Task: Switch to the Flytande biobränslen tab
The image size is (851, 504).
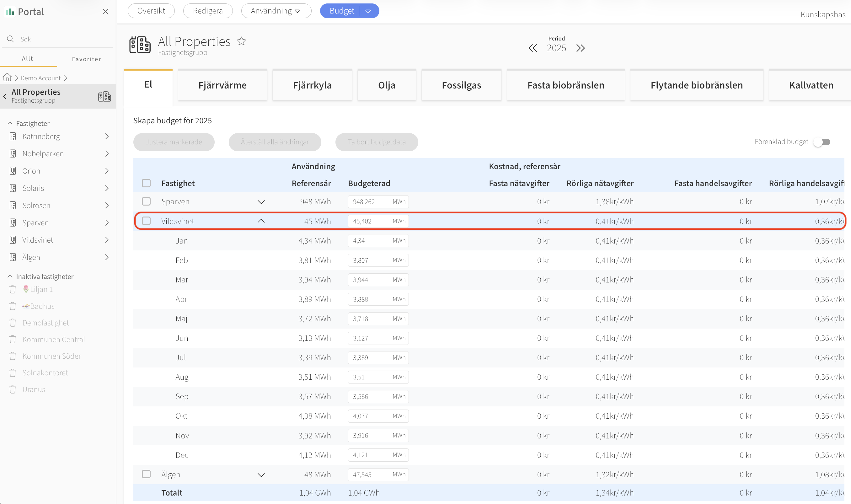Action: click(x=697, y=85)
